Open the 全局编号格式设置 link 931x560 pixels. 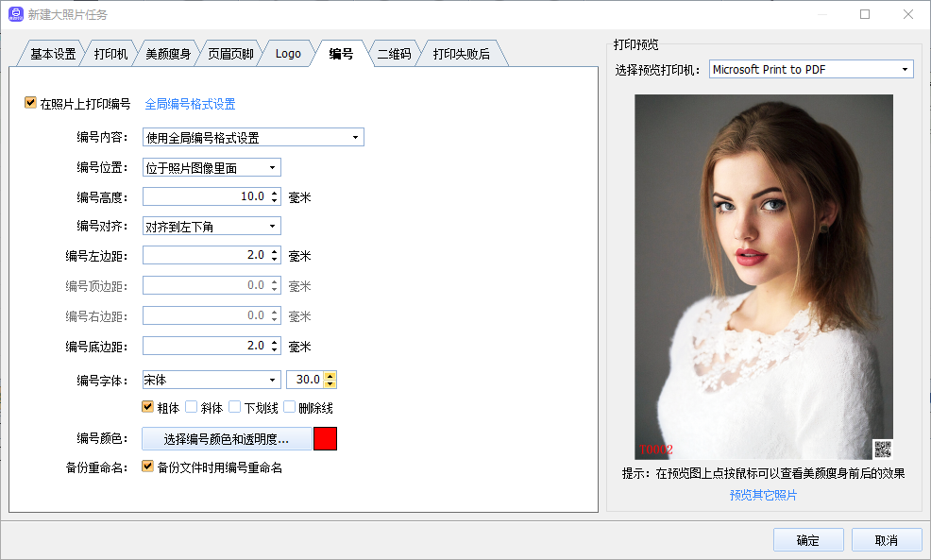pyautogui.click(x=190, y=104)
